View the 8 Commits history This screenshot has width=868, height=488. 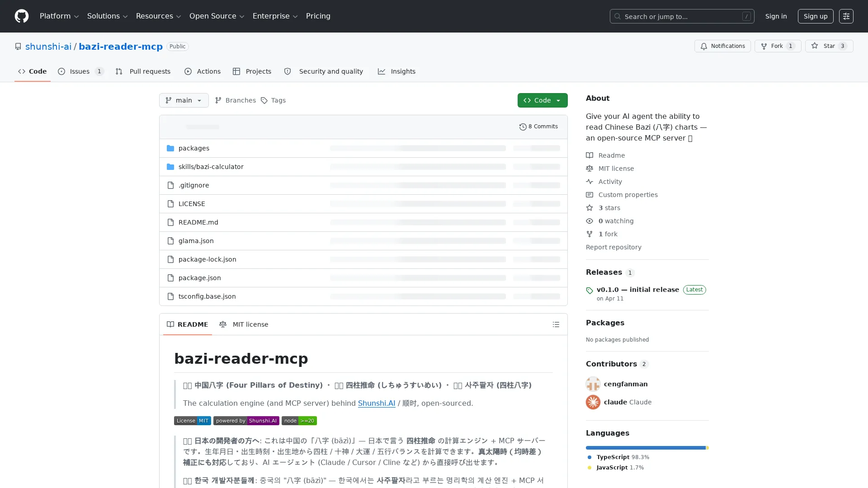539,127
